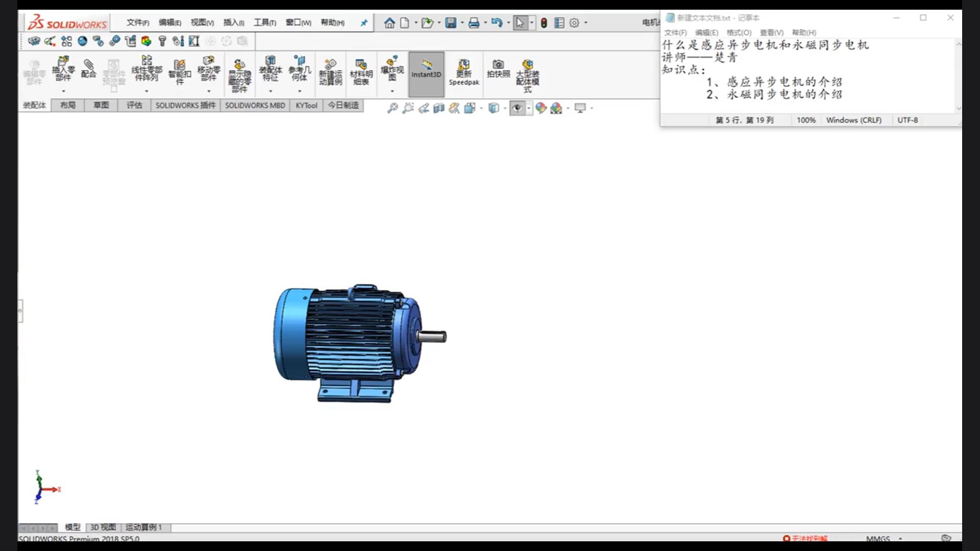Save with the floppy disk icon
This screenshot has width=980, height=551.
point(451,23)
